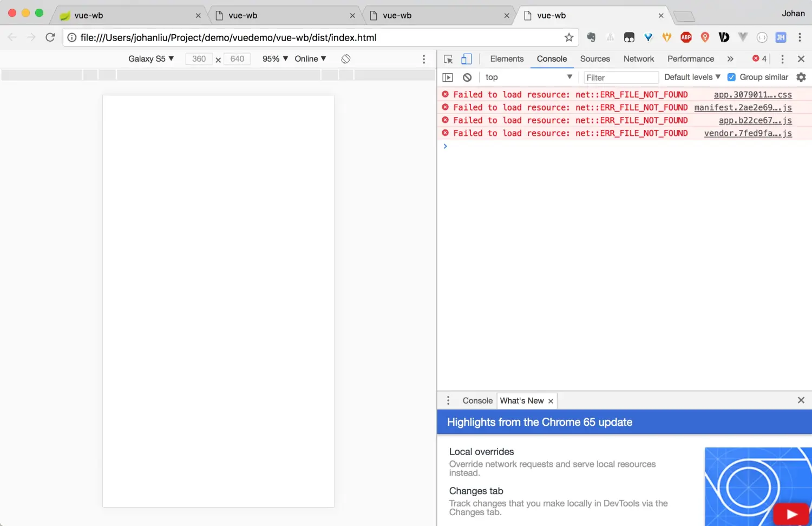812x526 pixels.
Task: Go back to the previous page
Action: click(12, 37)
